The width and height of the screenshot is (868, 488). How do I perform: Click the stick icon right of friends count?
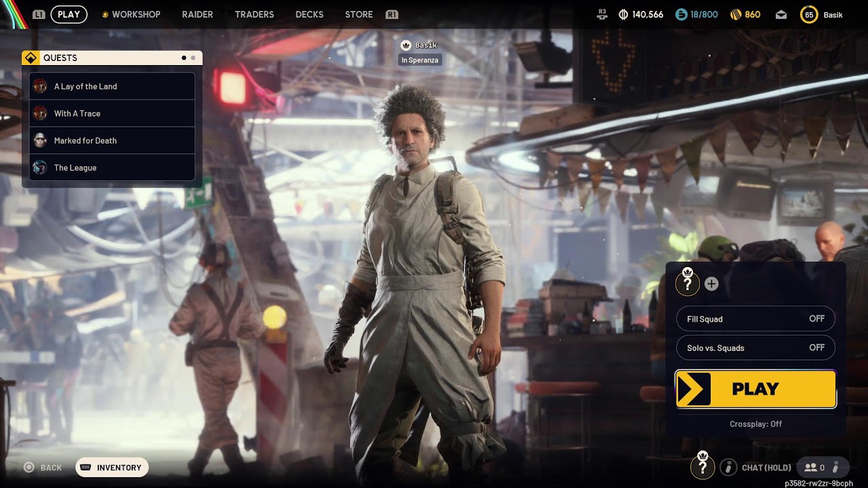pos(835,467)
